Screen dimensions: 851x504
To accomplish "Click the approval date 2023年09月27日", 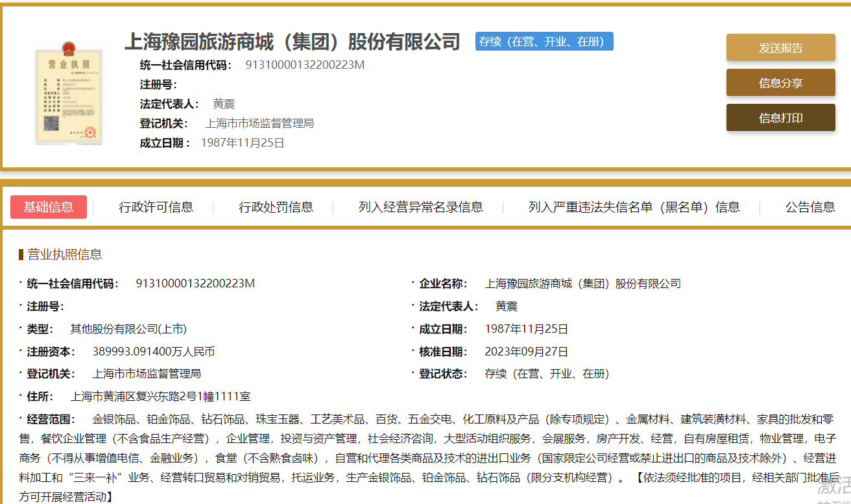I will click(x=527, y=352).
